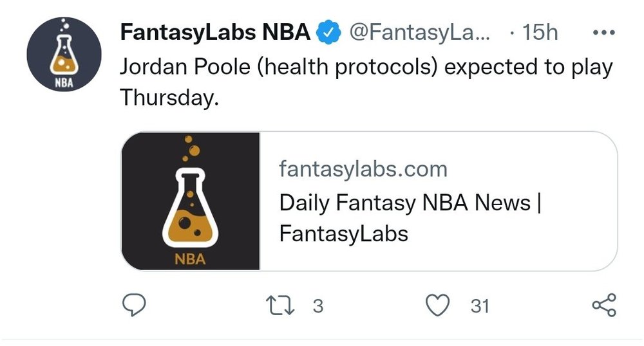Screen dimensions: 644x346
Task: Click the orange NBA label in card image
Action: pyautogui.click(x=190, y=260)
